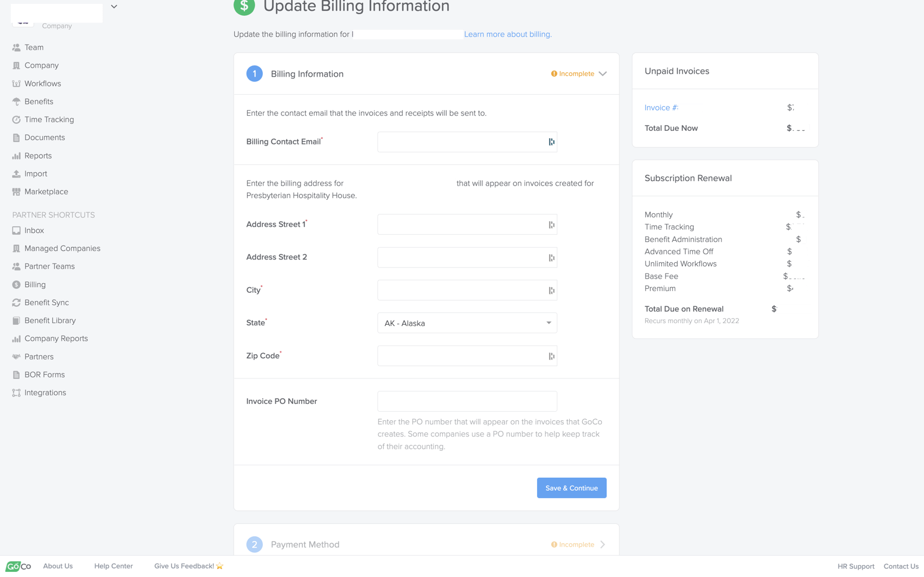Image resolution: width=924 pixels, height=577 pixels.
Task: Click the Workflows icon
Action: pyautogui.click(x=16, y=83)
